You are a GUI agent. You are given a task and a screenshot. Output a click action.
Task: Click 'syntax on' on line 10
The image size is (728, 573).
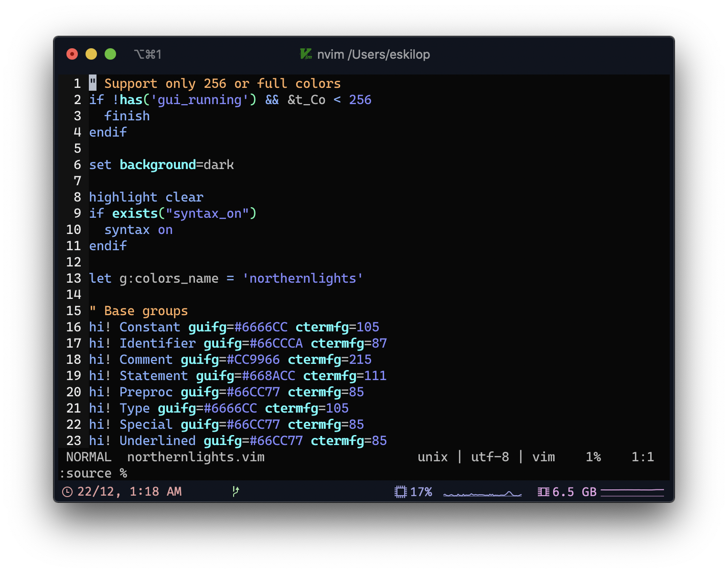point(139,230)
